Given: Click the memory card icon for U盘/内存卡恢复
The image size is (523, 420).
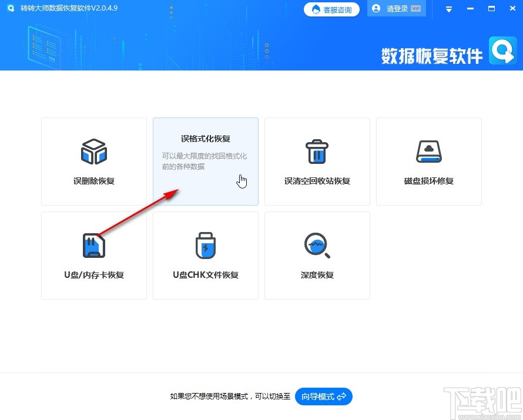Looking at the screenshot, I should tap(93, 246).
